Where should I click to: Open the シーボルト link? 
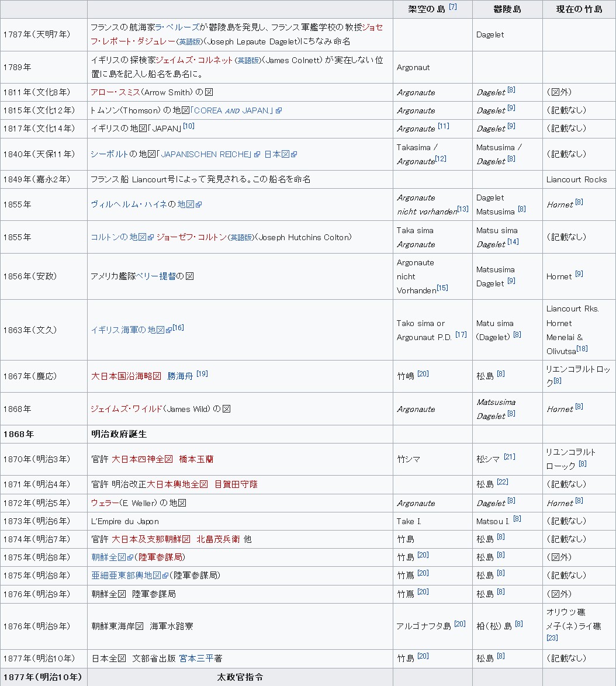(109, 154)
